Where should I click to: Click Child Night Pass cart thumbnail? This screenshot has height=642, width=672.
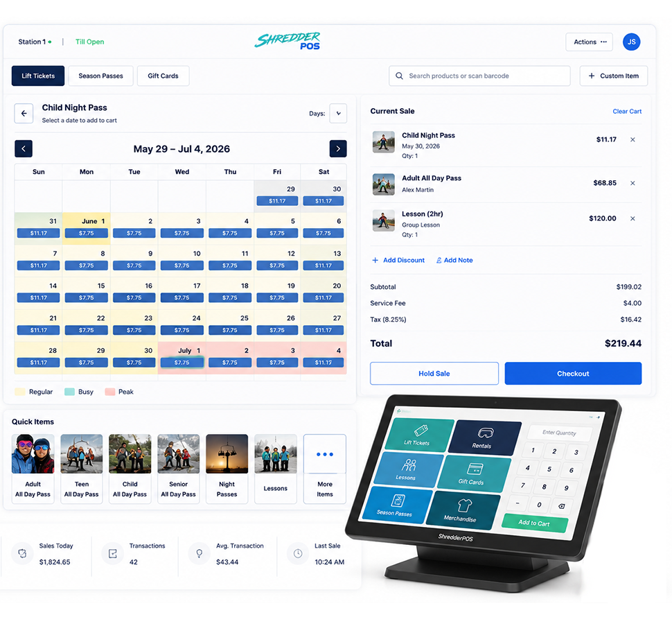tap(383, 142)
